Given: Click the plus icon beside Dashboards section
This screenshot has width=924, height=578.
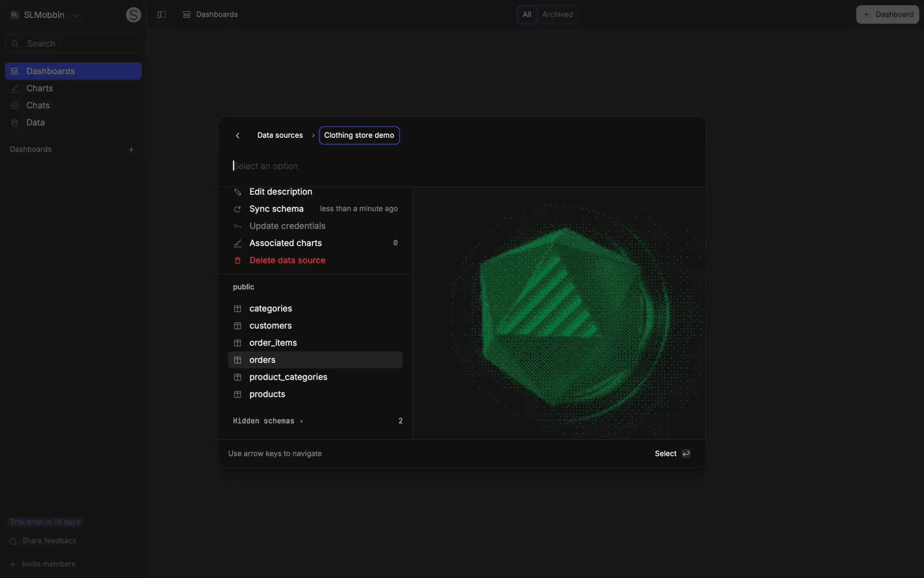Looking at the screenshot, I should coord(131,150).
